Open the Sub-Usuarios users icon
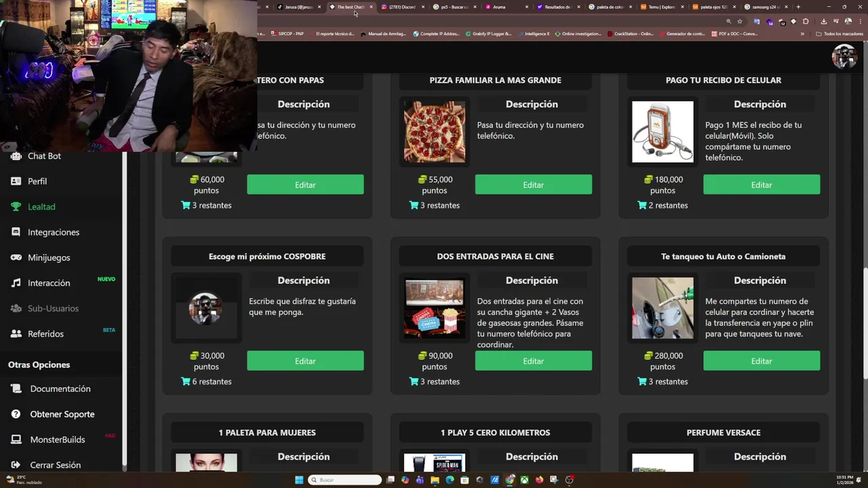This screenshot has width=868, height=488. pos(16,308)
